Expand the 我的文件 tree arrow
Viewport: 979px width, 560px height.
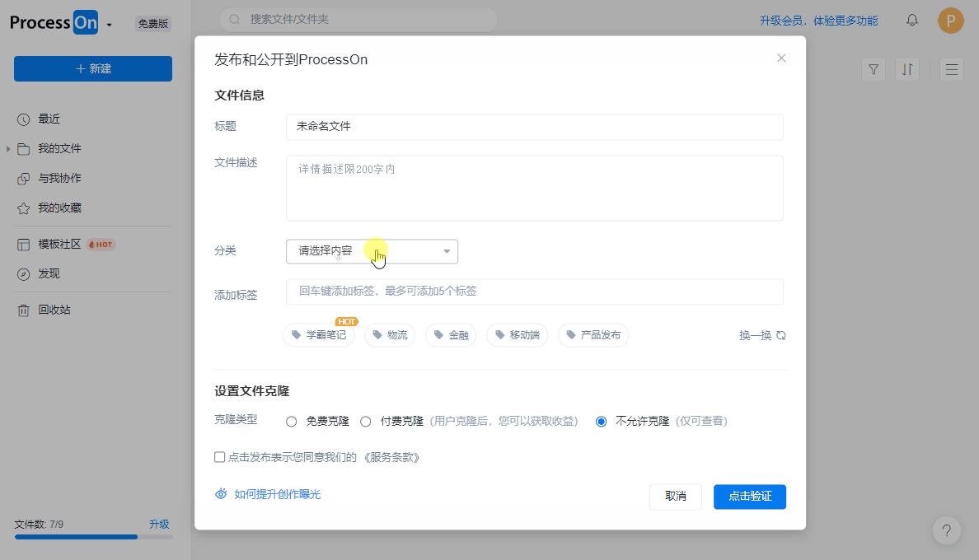tap(8, 149)
